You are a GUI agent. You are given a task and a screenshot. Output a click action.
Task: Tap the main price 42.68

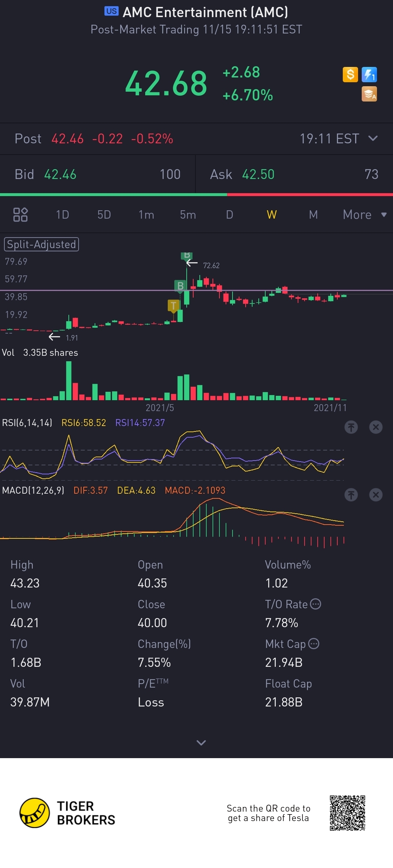166,84
